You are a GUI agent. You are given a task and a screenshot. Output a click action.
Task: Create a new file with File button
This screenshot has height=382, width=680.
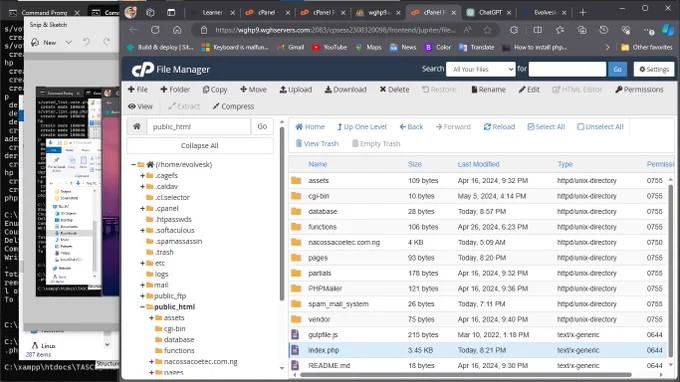tap(137, 90)
